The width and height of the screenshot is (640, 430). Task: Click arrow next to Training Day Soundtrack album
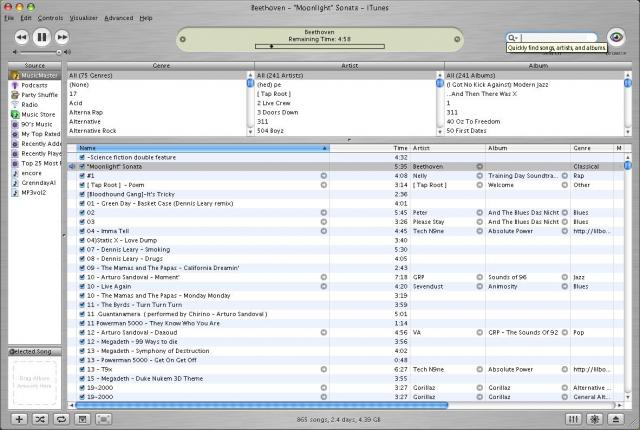tap(564, 176)
